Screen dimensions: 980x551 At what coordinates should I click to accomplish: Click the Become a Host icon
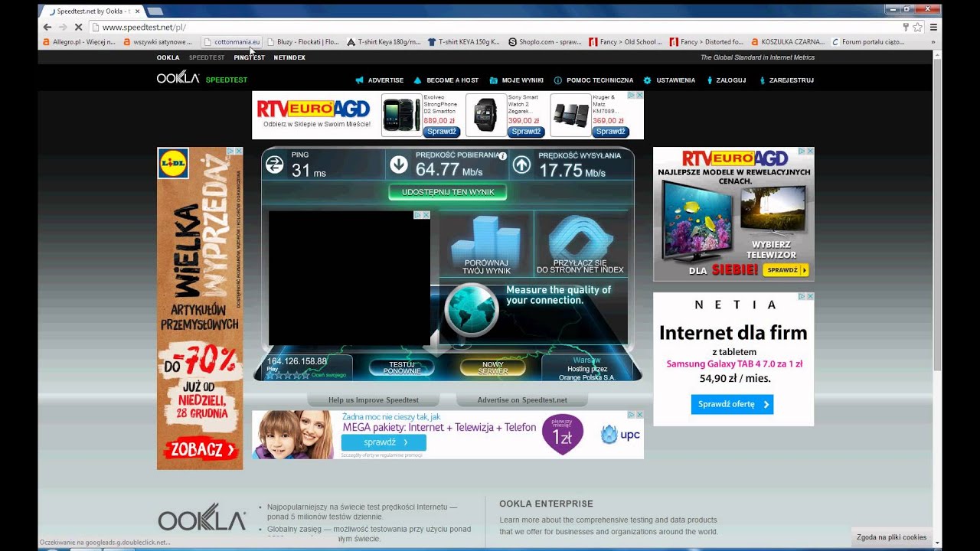pos(417,80)
